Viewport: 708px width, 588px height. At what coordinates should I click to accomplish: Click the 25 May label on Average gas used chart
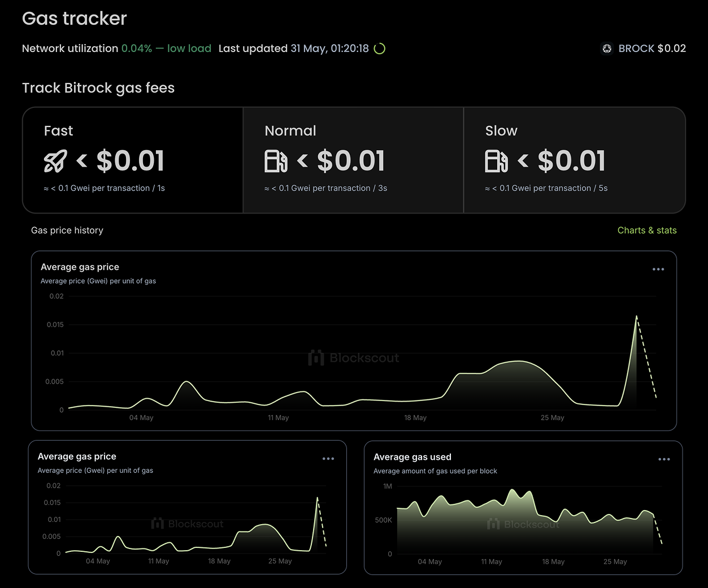point(615,562)
